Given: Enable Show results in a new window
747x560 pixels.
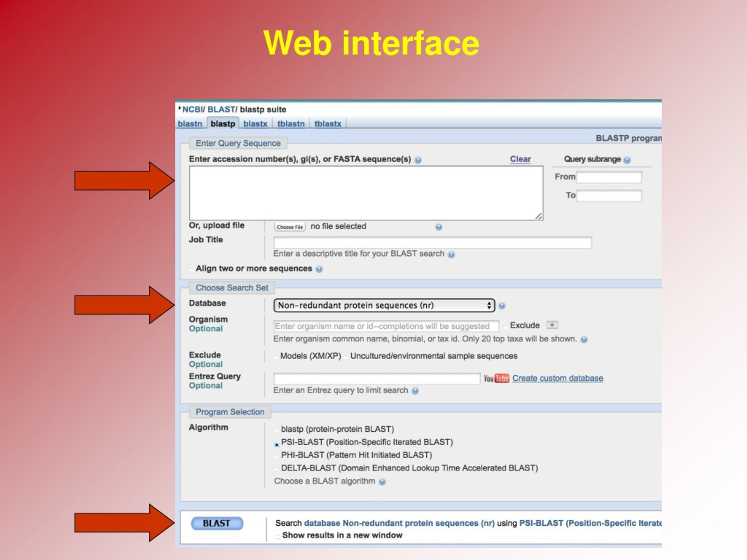Looking at the screenshot, I should tap(277, 536).
